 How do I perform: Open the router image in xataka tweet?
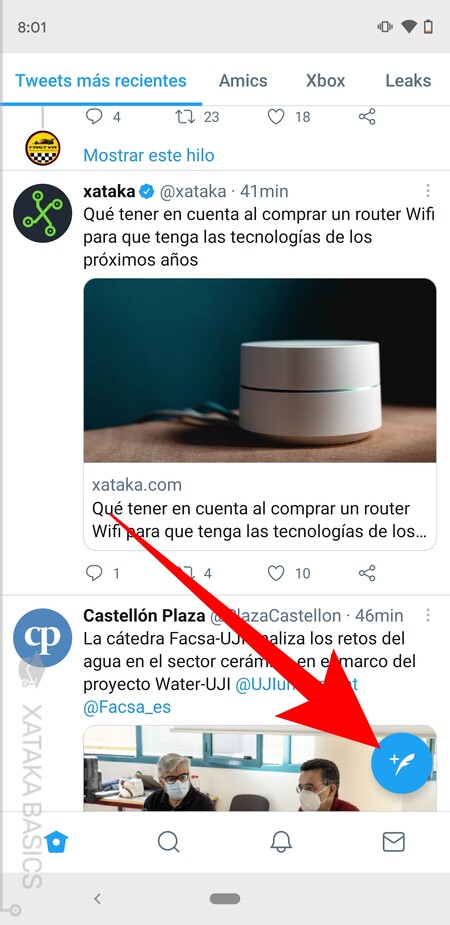pos(260,370)
